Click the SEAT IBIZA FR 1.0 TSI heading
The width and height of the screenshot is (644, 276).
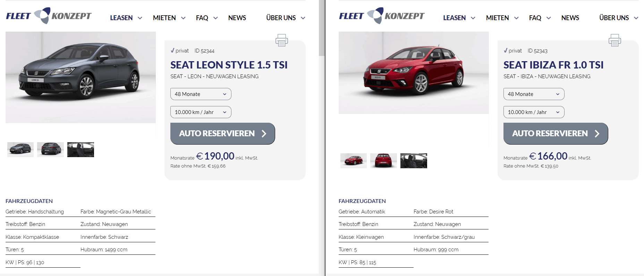coord(553,65)
